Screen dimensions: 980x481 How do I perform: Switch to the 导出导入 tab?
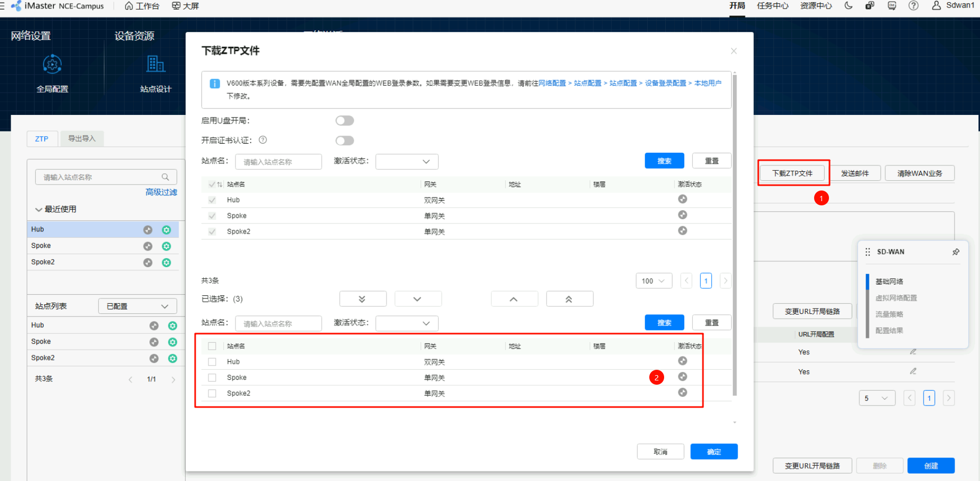(x=82, y=139)
